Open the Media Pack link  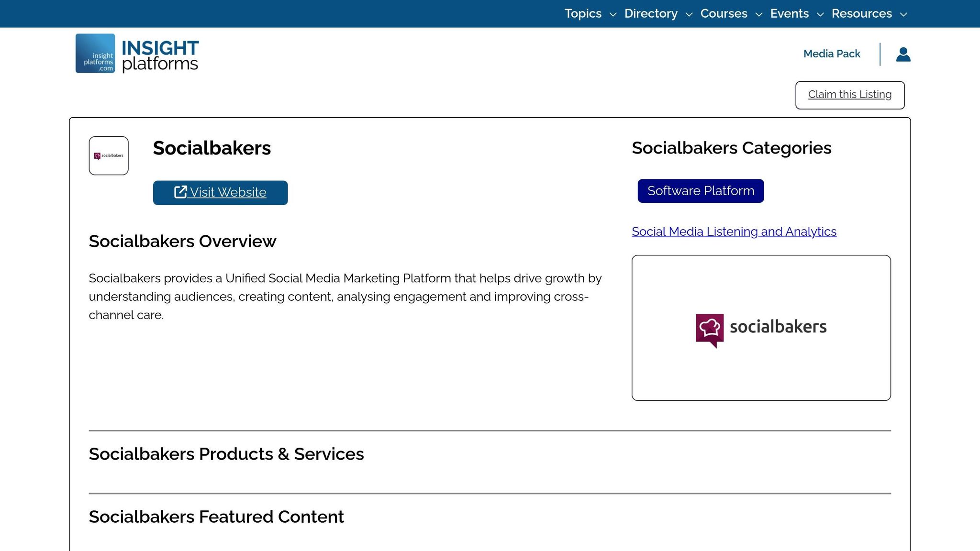832,54
